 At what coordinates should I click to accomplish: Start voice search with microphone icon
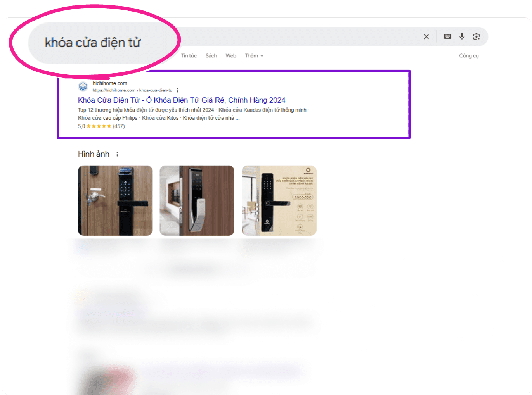[462, 36]
